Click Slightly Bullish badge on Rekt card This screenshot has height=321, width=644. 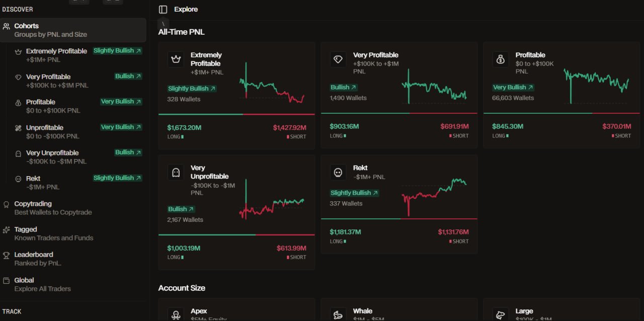pos(355,193)
